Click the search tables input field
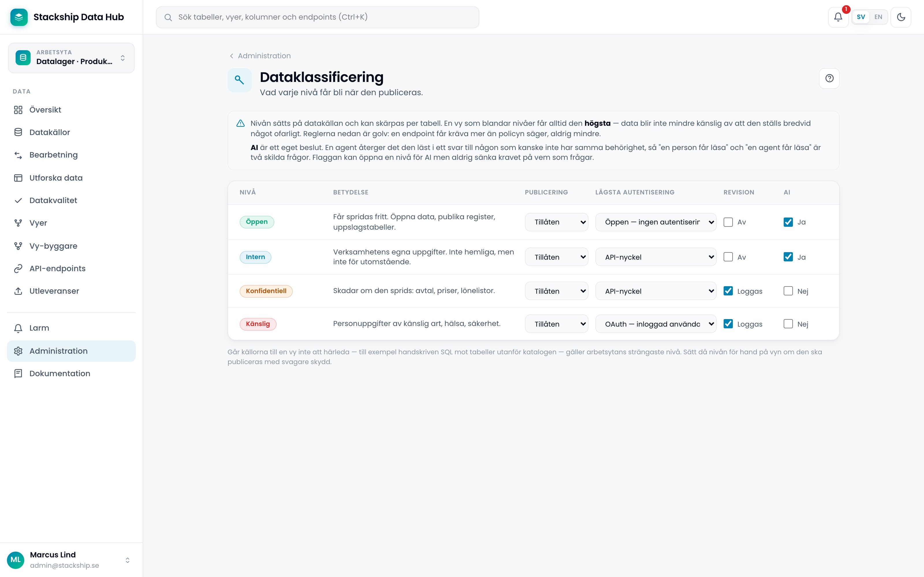The width and height of the screenshot is (924, 577). (317, 17)
